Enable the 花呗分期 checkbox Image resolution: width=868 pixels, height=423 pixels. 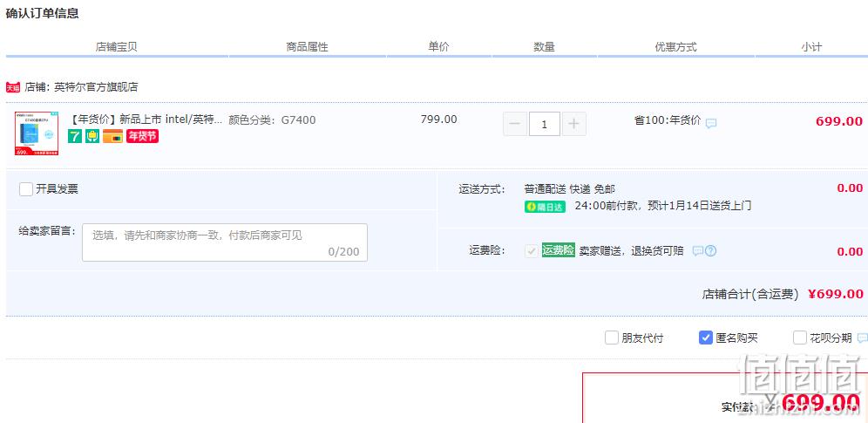[x=800, y=338]
